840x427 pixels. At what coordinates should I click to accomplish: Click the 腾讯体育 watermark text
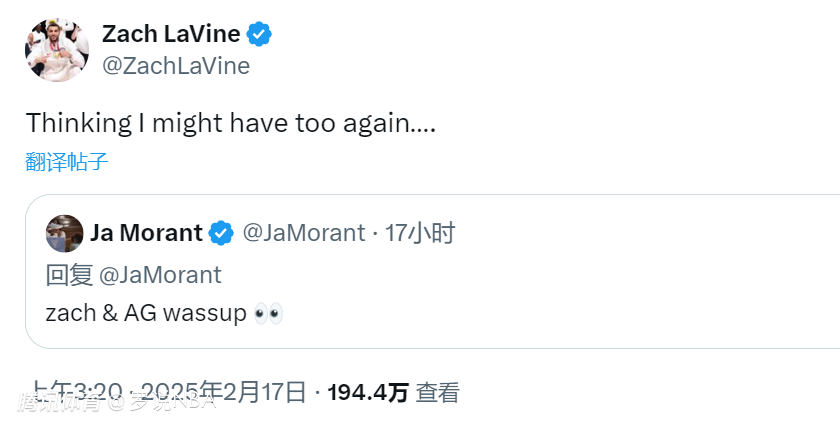[x=58, y=403]
